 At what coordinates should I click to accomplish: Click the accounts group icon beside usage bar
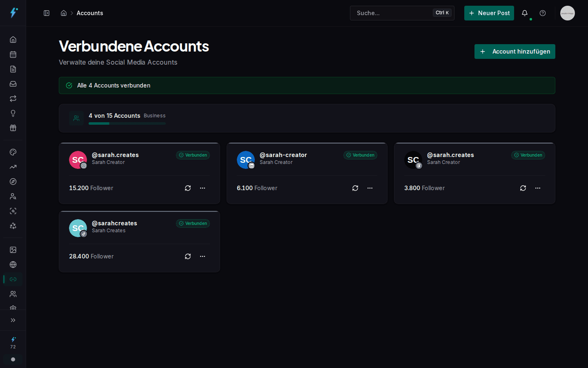click(76, 118)
